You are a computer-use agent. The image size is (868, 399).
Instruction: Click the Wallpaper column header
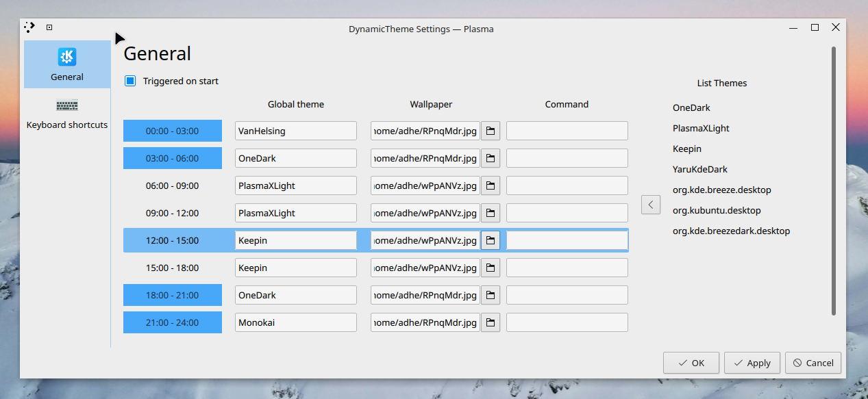click(431, 104)
